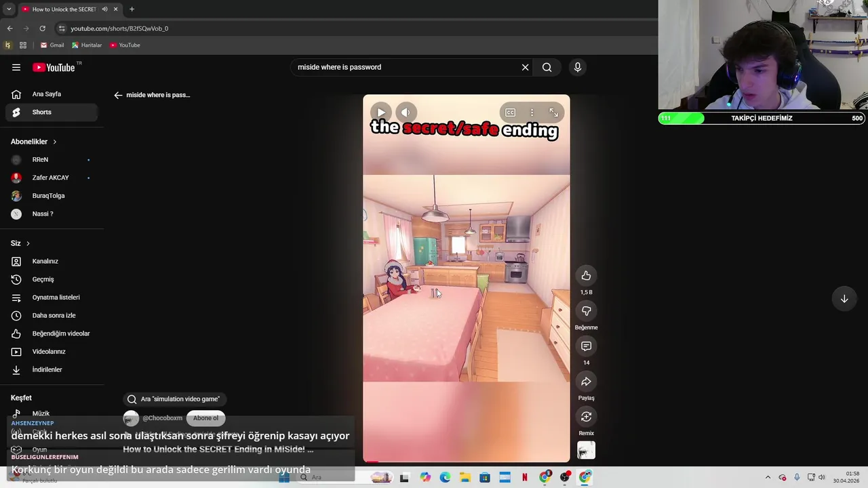The image size is (868, 488).
Task: Open Microsoft Edge from the taskbar
Action: [x=445, y=478]
